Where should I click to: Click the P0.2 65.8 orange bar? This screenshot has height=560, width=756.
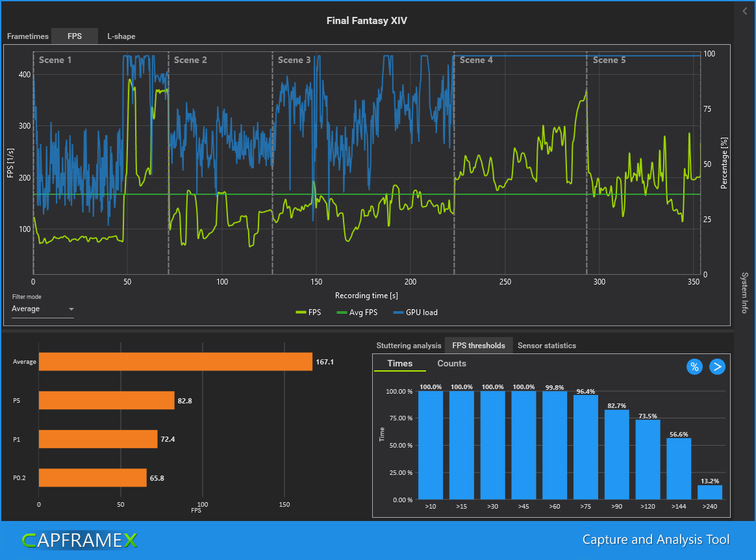pyautogui.click(x=93, y=477)
